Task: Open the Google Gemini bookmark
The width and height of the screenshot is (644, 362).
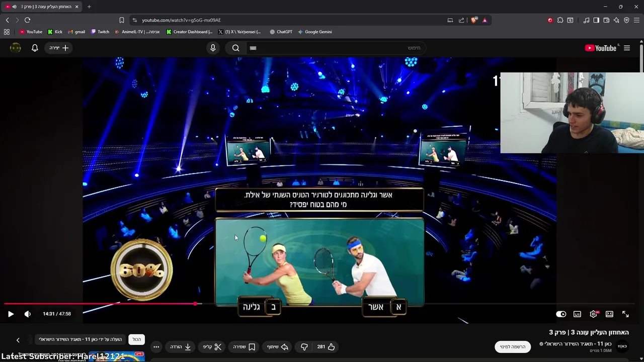Action: (x=314, y=32)
